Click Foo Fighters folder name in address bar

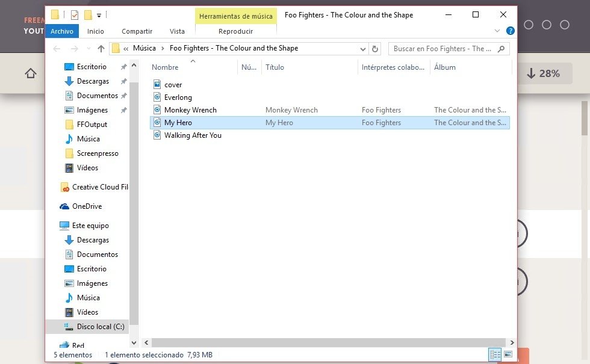pos(234,48)
